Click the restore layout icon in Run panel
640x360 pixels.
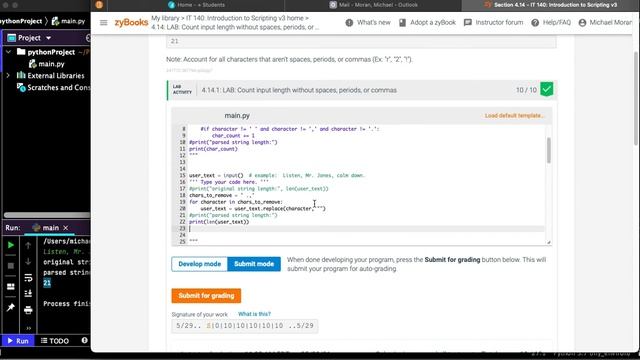[x=11, y=287]
